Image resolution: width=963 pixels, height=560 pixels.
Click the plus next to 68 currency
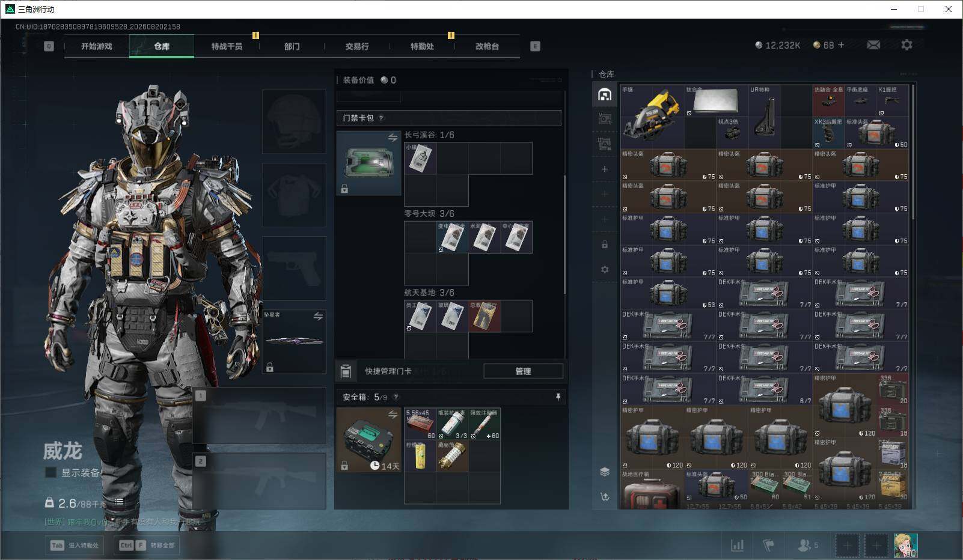pyautogui.click(x=841, y=45)
